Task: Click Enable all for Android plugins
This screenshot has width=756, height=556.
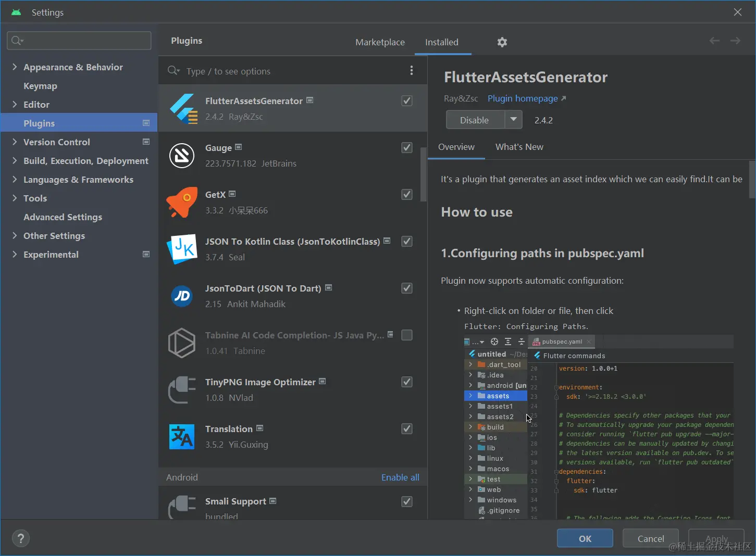Action: 400,477
